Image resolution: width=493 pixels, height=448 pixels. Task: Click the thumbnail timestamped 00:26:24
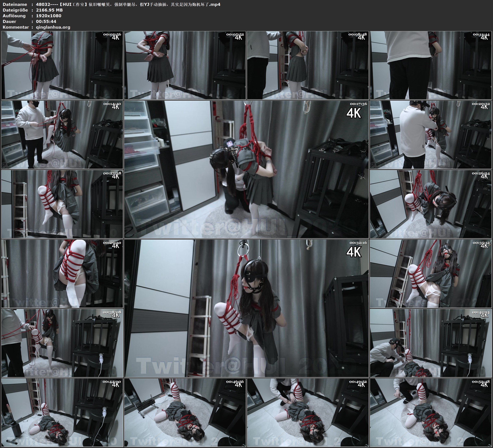point(431,204)
